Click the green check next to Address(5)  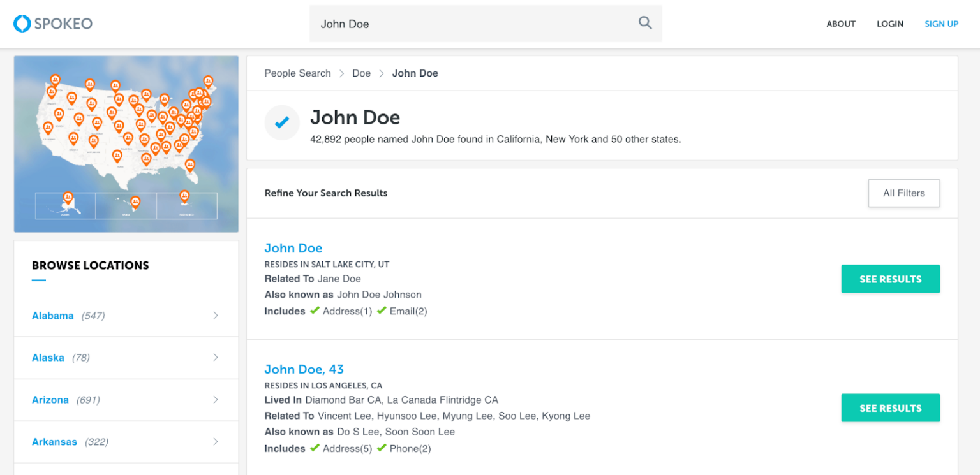coord(315,448)
